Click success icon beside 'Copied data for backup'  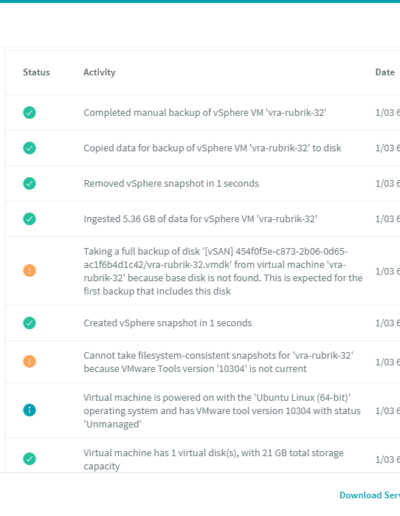[x=29, y=148]
